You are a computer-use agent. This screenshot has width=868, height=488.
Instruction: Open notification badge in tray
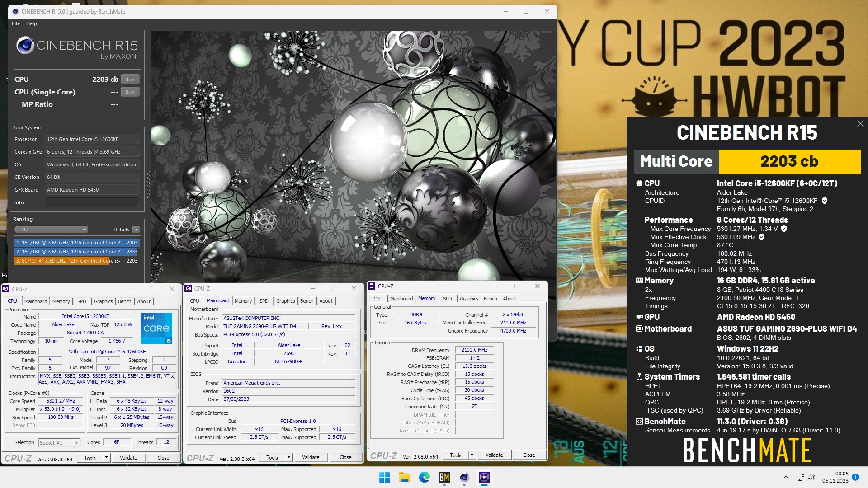point(855,477)
